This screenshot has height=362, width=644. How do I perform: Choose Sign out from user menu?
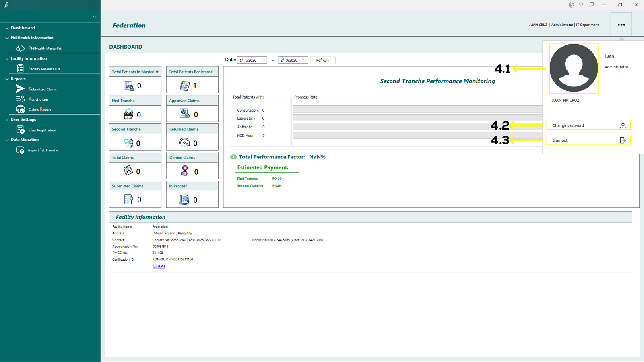[x=588, y=140]
